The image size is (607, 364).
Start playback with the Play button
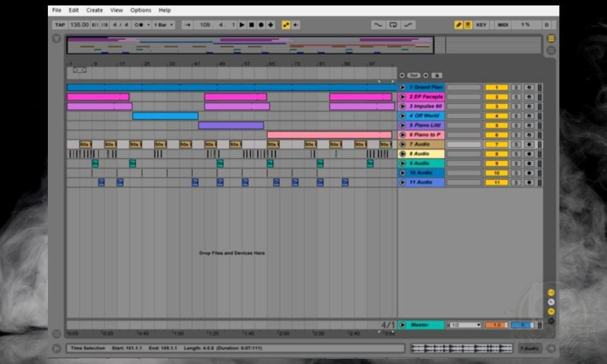click(242, 25)
